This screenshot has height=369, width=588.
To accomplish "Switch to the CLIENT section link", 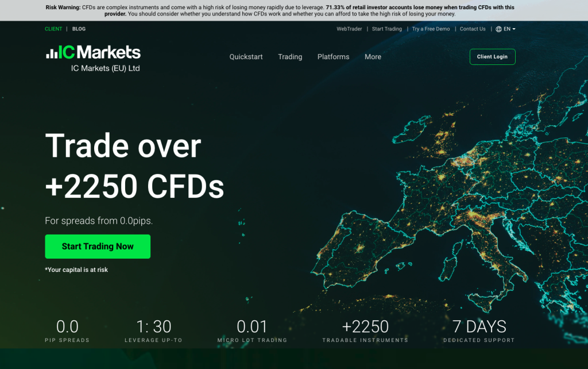I will click(x=53, y=29).
